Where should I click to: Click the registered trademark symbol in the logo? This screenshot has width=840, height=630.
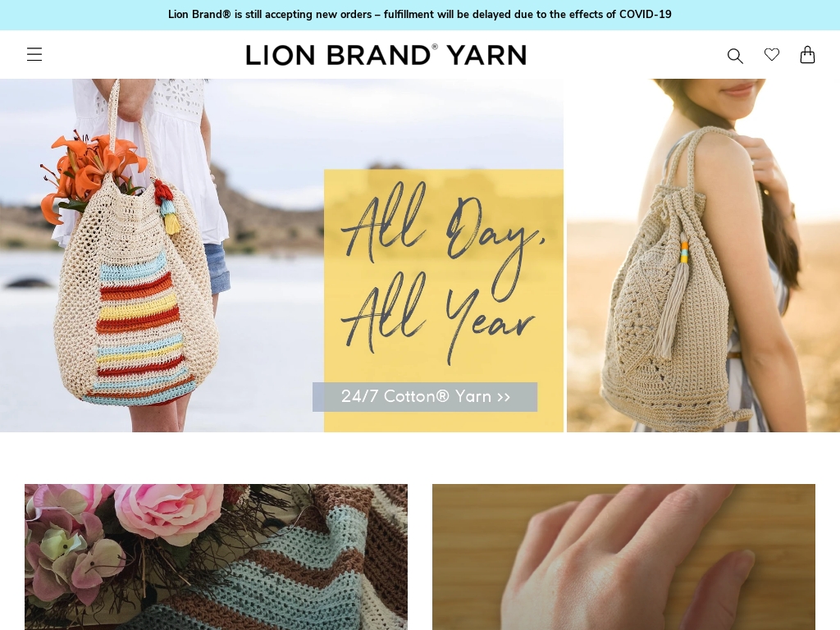(x=435, y=47)
